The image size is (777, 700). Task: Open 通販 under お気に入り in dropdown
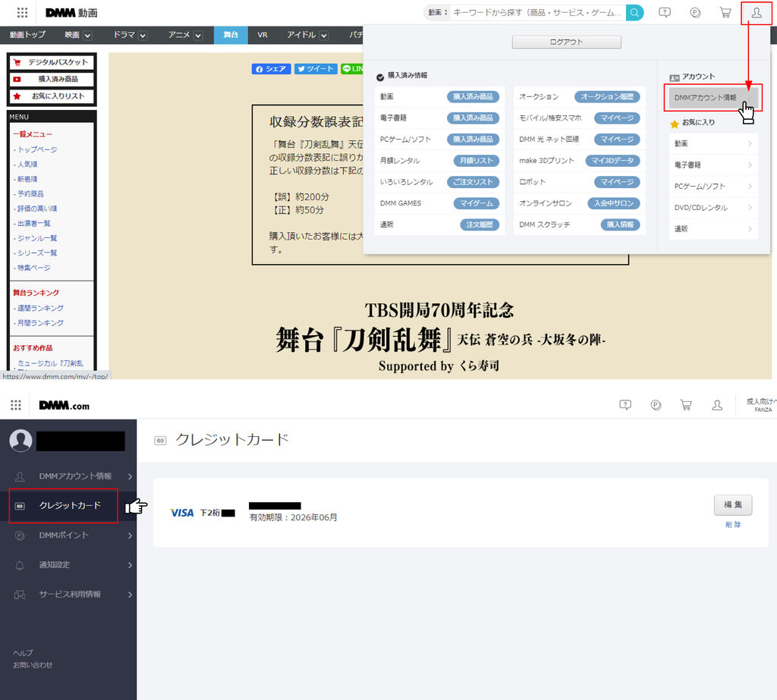tap(713, 228)
